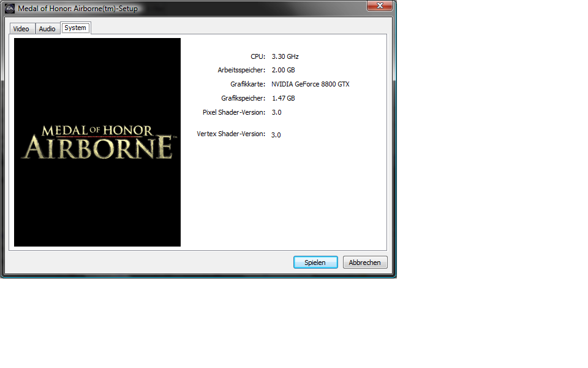The width and height of the screenshot is (588, 368).
Task: Click the CPU label
Action: pos(258,56)
